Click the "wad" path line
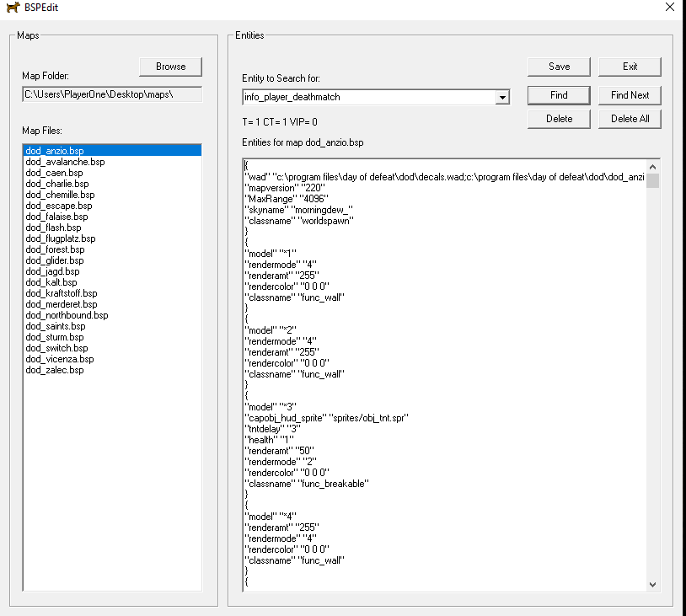686x616 pixels. (x=444, y=177)
